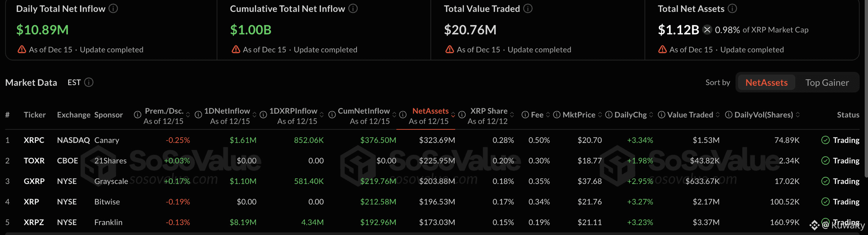Screen dimensions: 868x235
Task: Switch sorting to Top Gainer
Action: (827, 82)
